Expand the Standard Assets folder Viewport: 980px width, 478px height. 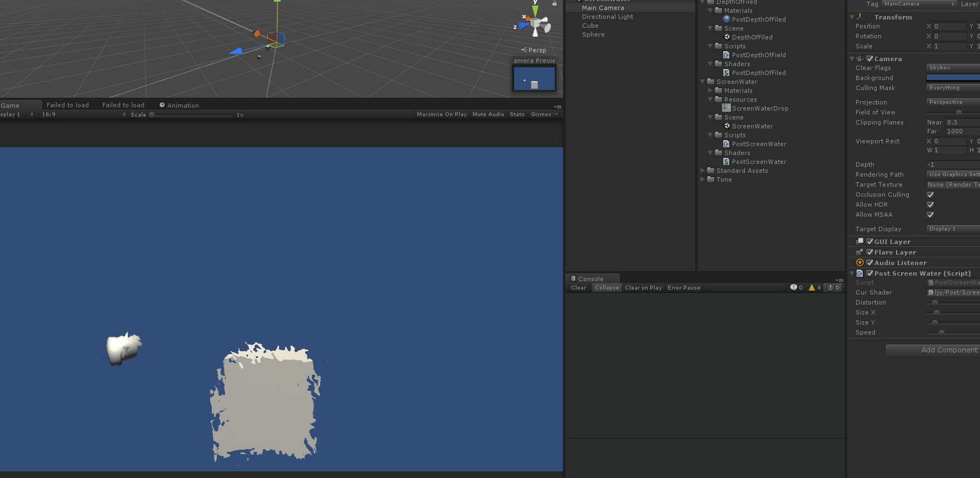[703, 171]
